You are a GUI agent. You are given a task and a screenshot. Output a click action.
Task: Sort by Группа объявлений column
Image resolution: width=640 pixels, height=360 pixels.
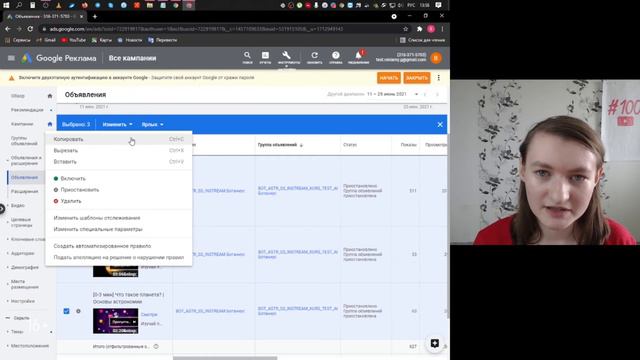[x=280, y=145]
